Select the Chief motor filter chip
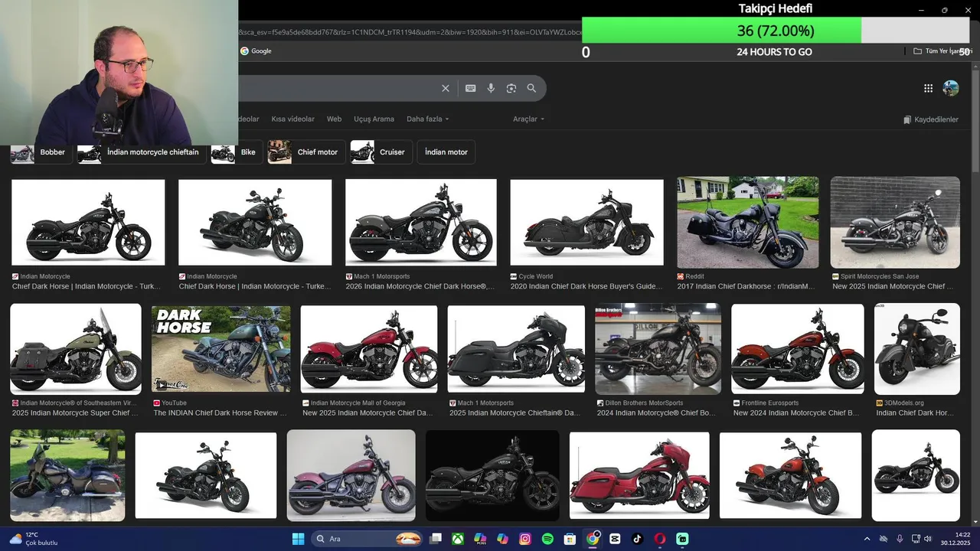Image resolution: width=980 pixels, height=551 pixels. point(306,152)
